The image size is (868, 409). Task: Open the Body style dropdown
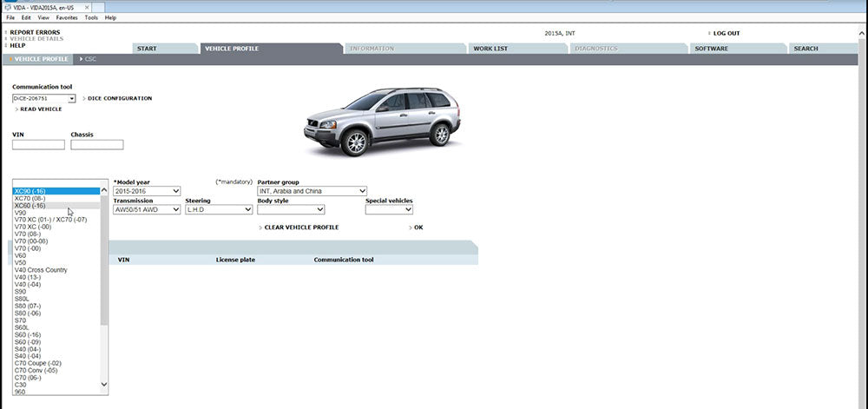point(290,209)
